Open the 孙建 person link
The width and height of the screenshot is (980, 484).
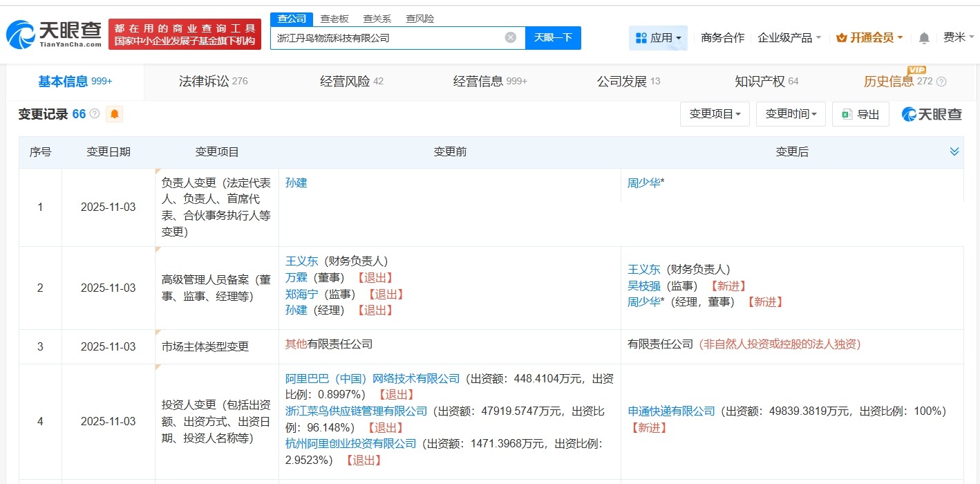coord(296,182)
